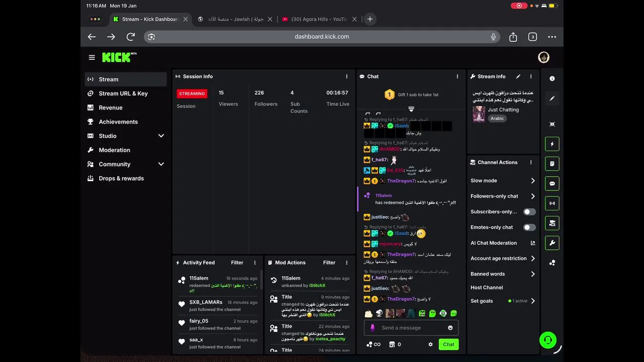Click the Kick logo
Image resolution: width=644 pixels, height=362 pixels.
[119, 57]
